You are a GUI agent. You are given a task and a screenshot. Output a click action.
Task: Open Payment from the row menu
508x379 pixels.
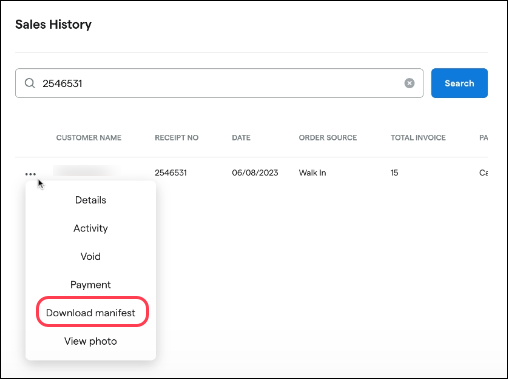click(x=90, y=285)
